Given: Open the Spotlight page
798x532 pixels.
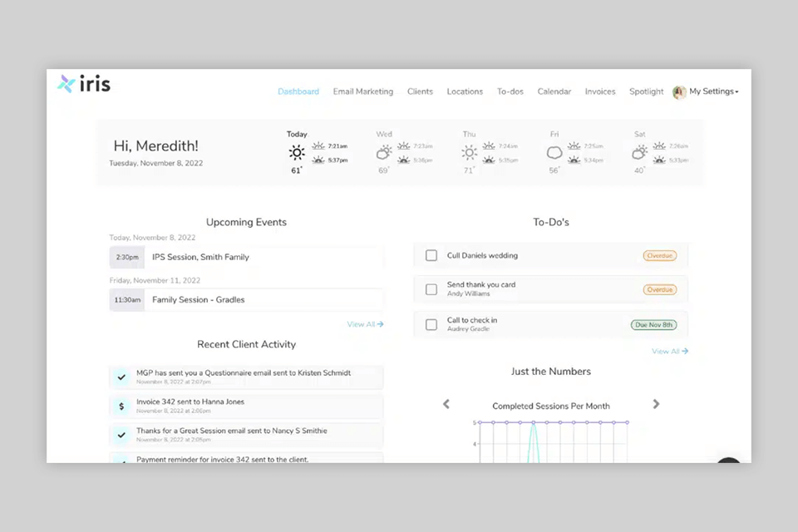Looking at the screenshot, I should pos(647,91).
